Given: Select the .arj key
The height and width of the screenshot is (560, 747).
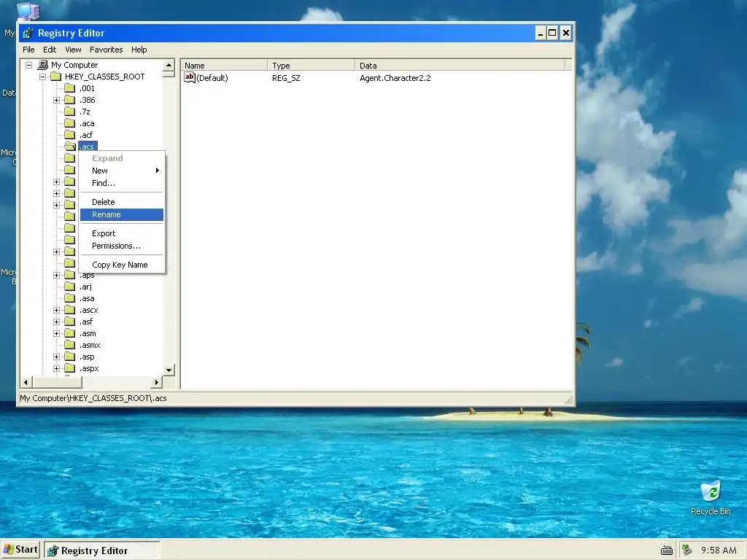Looking at the screenshot, I should 86,287.
